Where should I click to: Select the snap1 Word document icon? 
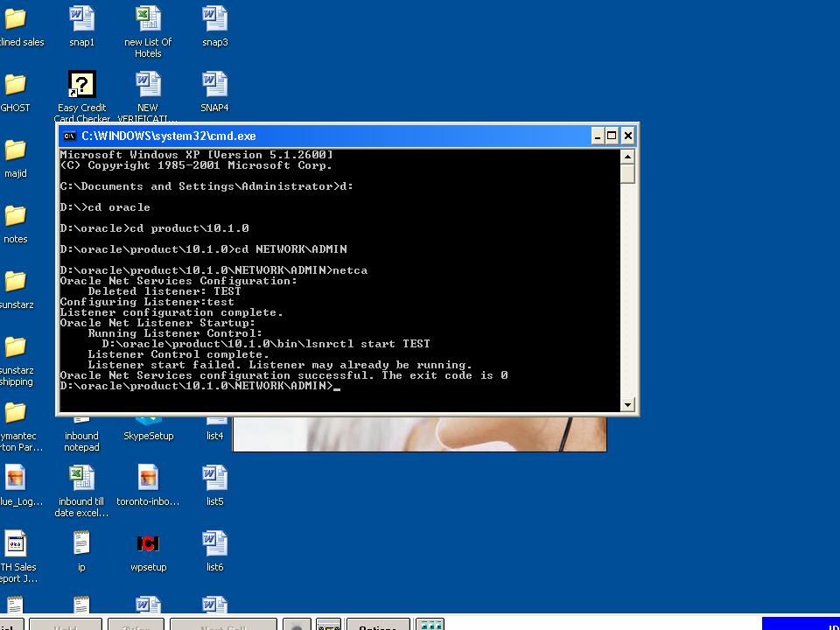point(81,18)
